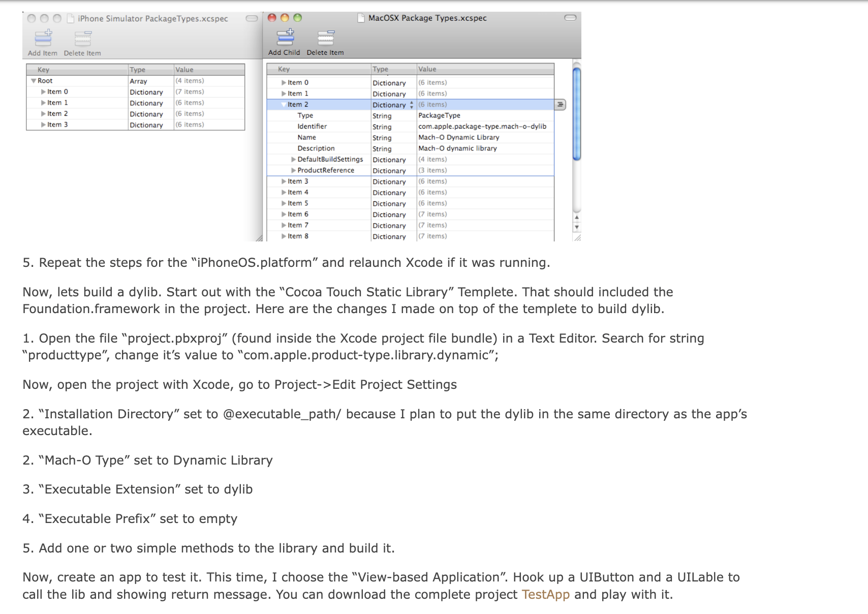Select '(7 items)' value of MacOSX Item 6
The image size is (868, 614).
pyautogui.click(x=432, y=214)
